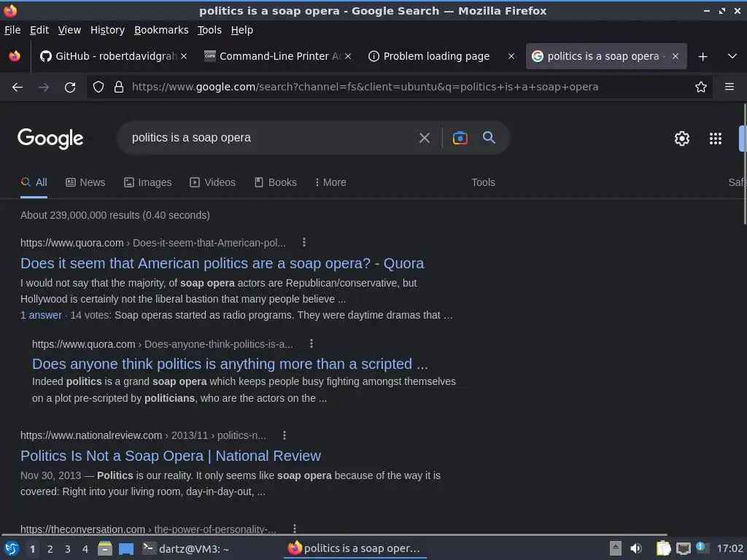Filter results by Books
The height and width of the screenshot is (560, 747).
[x=275, y=182]
